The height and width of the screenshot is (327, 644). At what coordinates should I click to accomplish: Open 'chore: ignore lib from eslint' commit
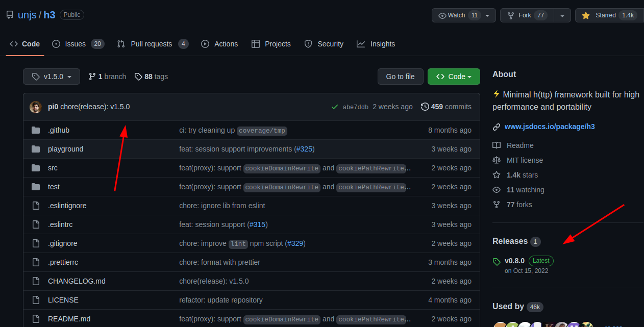[x=222, y=206]
